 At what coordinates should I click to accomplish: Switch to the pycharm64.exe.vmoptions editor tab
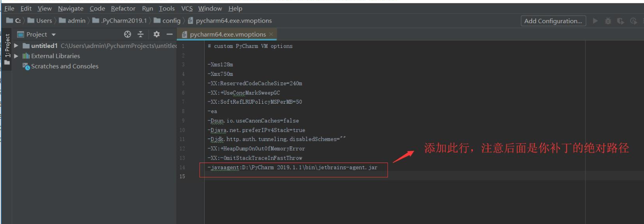227,34
